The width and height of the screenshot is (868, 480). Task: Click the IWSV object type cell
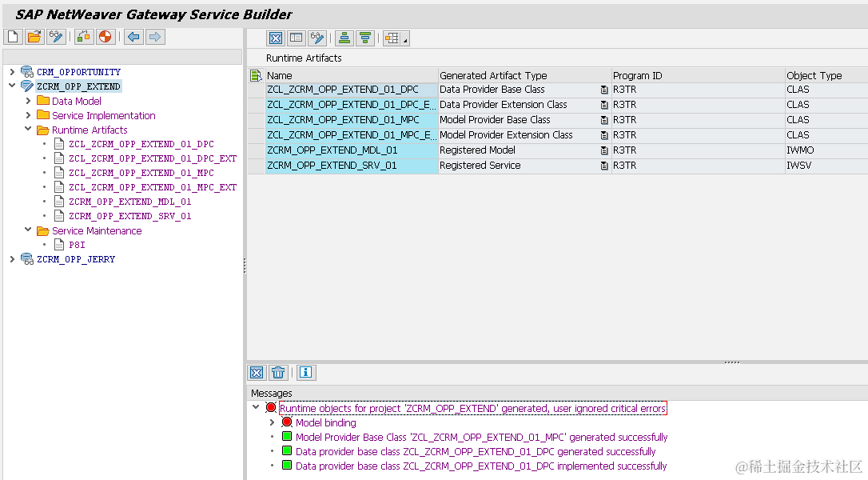(826, 166)
